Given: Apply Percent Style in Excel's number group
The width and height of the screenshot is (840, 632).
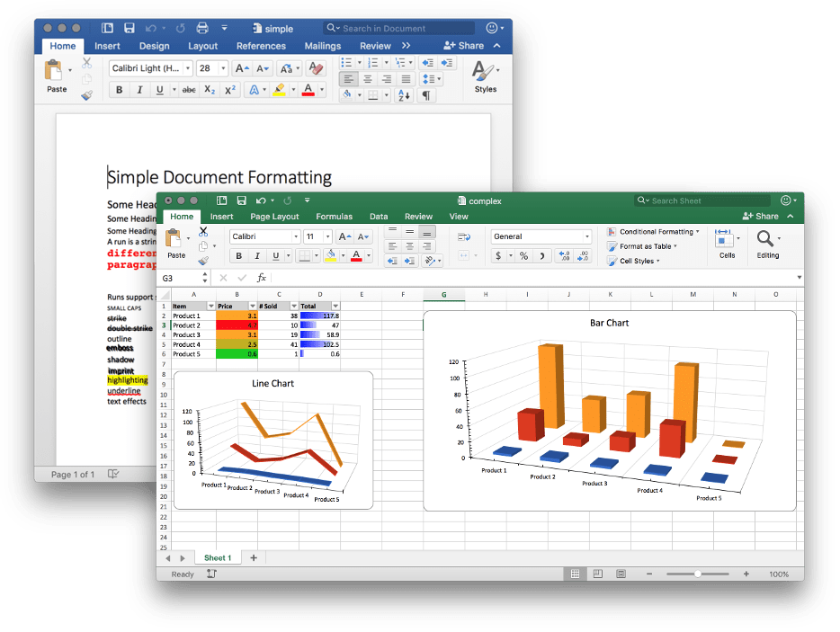Looking at the screenshot, I should (523, 256).
